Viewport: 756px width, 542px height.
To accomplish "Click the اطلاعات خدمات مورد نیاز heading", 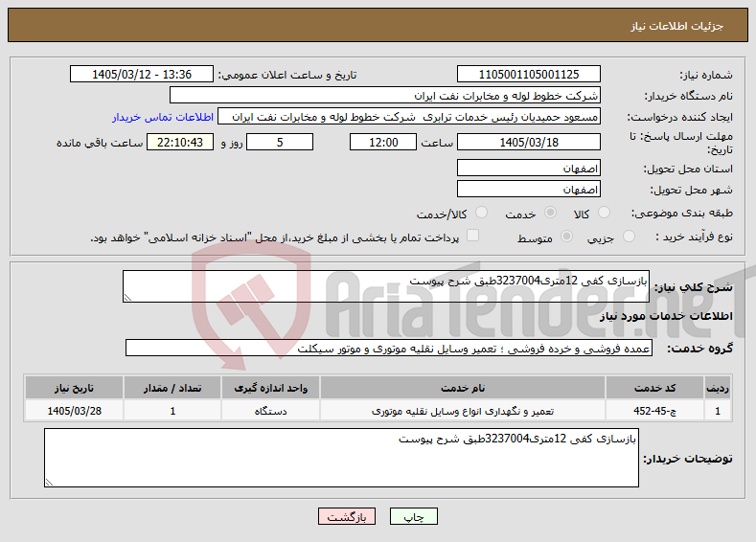I will pyautogui.click(x=666, y=316).
